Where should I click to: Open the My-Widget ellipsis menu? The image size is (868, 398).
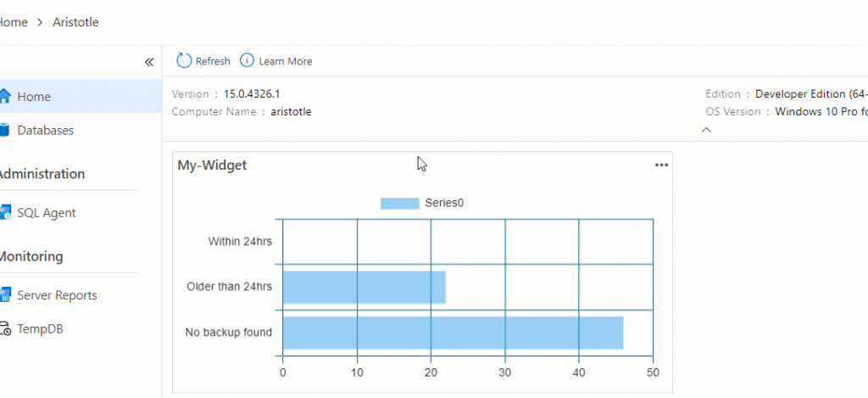point(661,165)
